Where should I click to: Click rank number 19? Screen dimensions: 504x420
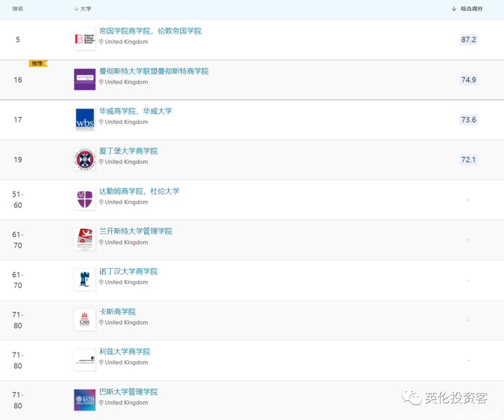[18, 159]
